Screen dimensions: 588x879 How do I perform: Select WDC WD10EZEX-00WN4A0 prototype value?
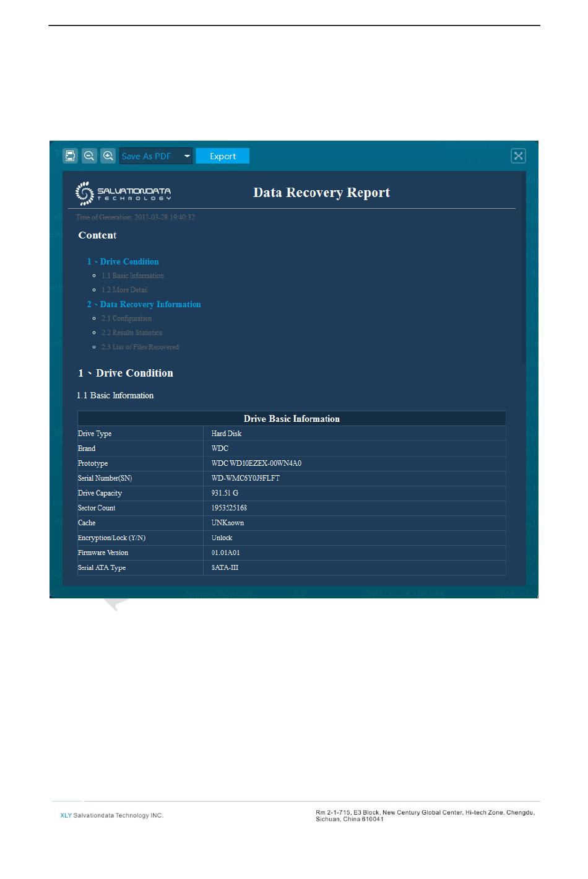pos(256,463)
